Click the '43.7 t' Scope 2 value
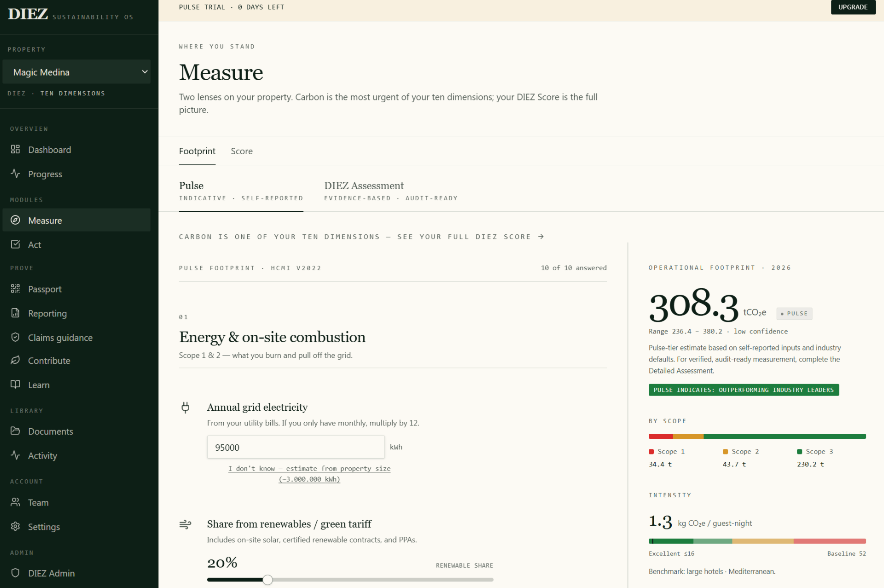 pyautogui.click(x=734, y=464)
